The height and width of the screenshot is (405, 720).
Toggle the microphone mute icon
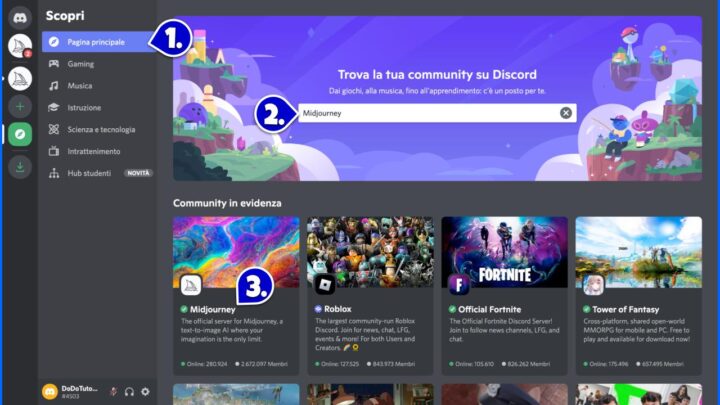click(113, 392)
